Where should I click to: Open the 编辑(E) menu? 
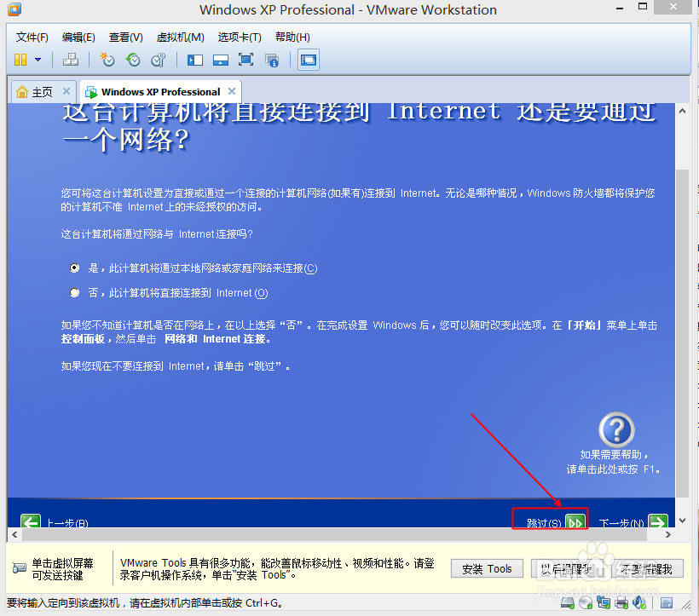[78, 37]
